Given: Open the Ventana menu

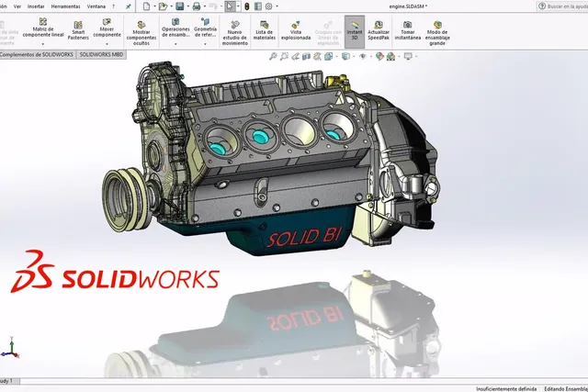Looking at the screenshot, I should pos(96,6).
